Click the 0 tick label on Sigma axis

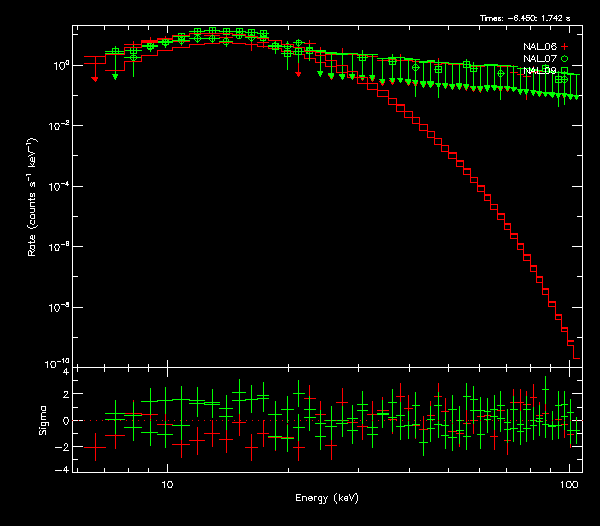[65, 420]
